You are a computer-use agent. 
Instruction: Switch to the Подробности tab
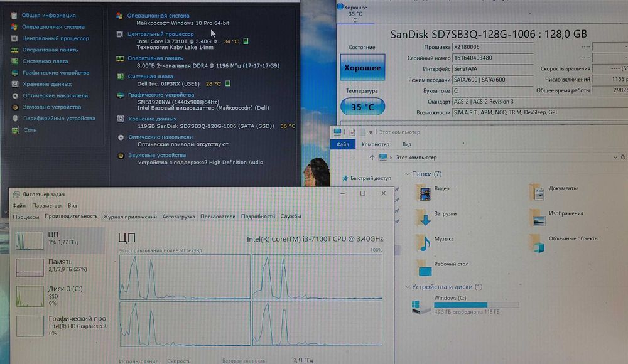point(258,217)
